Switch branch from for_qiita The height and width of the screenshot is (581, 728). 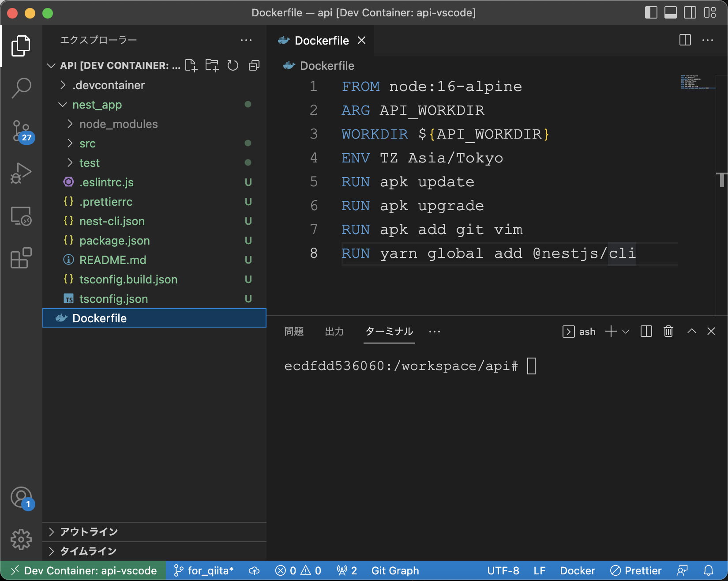click(x=203, y=570)
